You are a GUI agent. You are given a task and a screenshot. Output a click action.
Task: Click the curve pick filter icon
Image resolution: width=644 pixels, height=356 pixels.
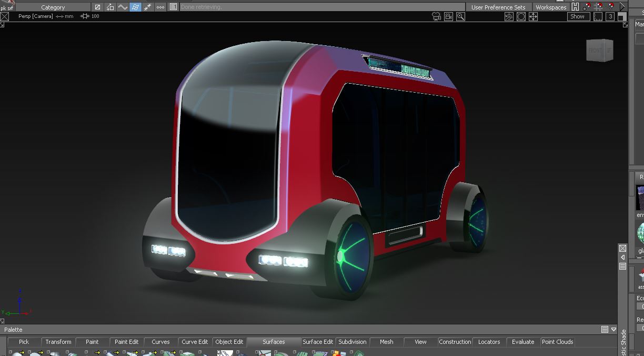pyautogui.click(x=123, y=7)
